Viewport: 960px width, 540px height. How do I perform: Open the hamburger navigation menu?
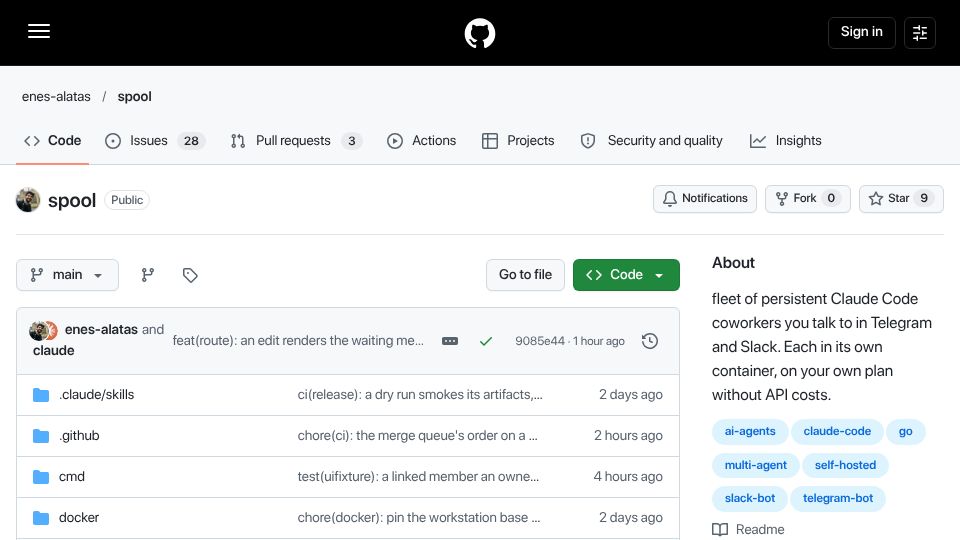(x=39, y=31)
